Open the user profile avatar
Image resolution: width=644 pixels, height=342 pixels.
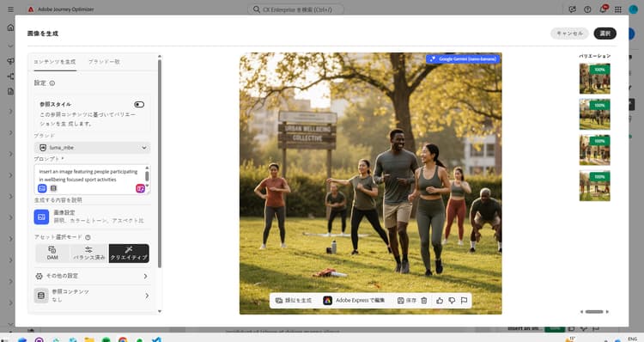tap(634, 9)
